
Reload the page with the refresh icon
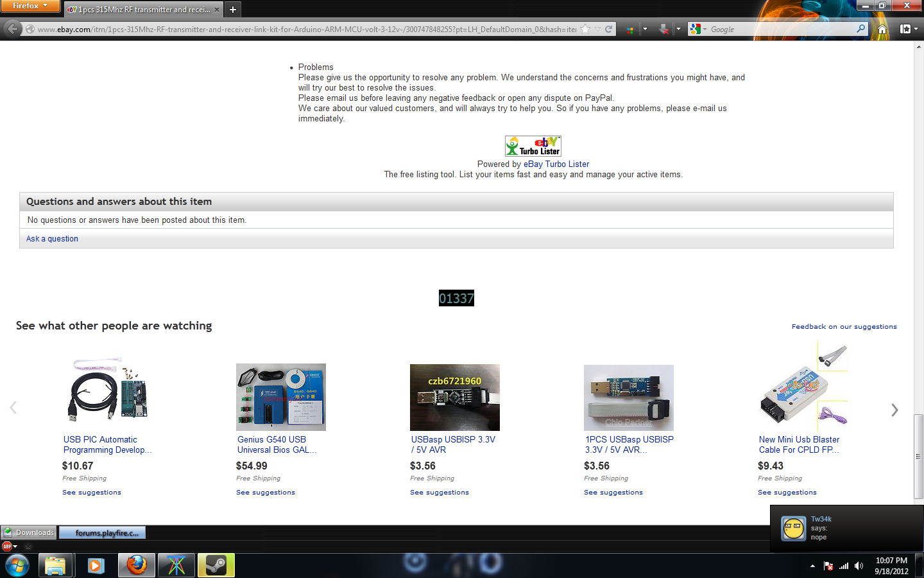pos(608,29)
